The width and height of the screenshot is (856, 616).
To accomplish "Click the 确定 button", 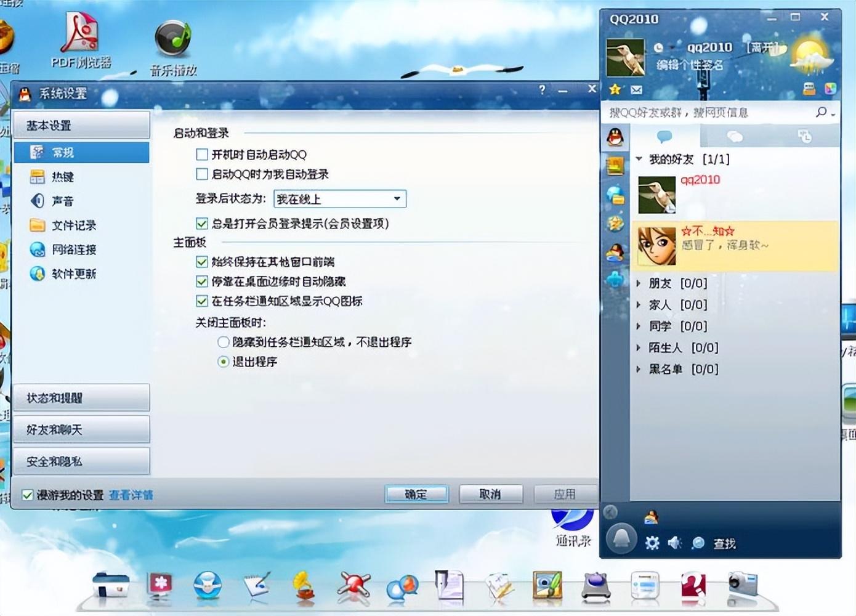I will (416, 494).
